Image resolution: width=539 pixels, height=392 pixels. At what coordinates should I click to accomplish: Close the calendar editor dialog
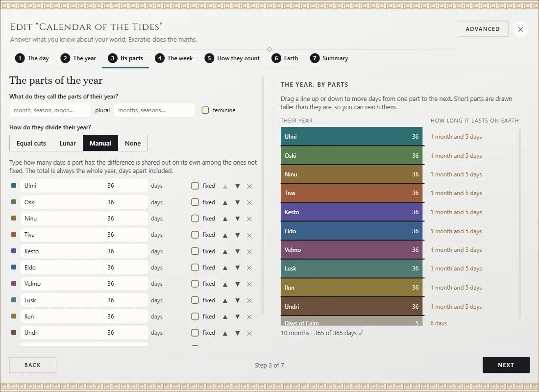pos(520,29)
